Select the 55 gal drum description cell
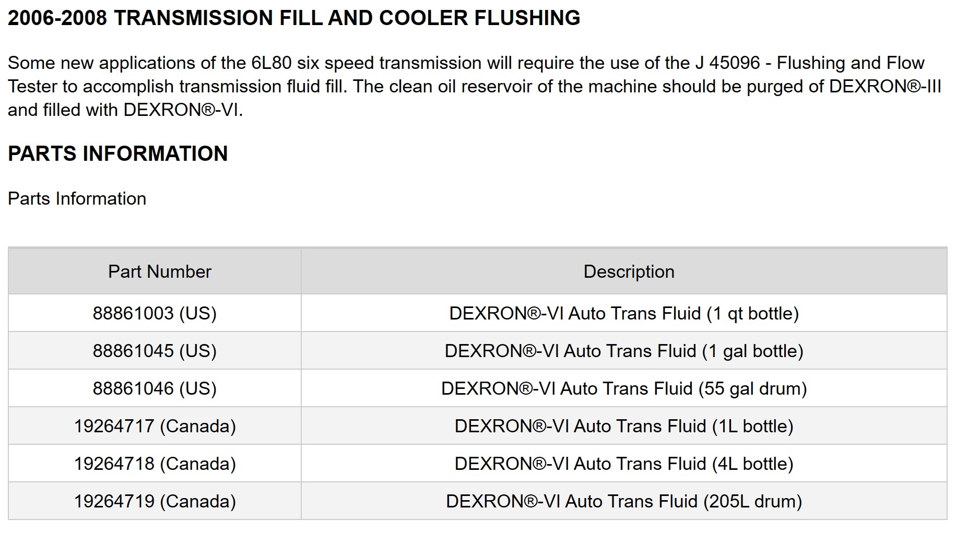 [624, 388]
